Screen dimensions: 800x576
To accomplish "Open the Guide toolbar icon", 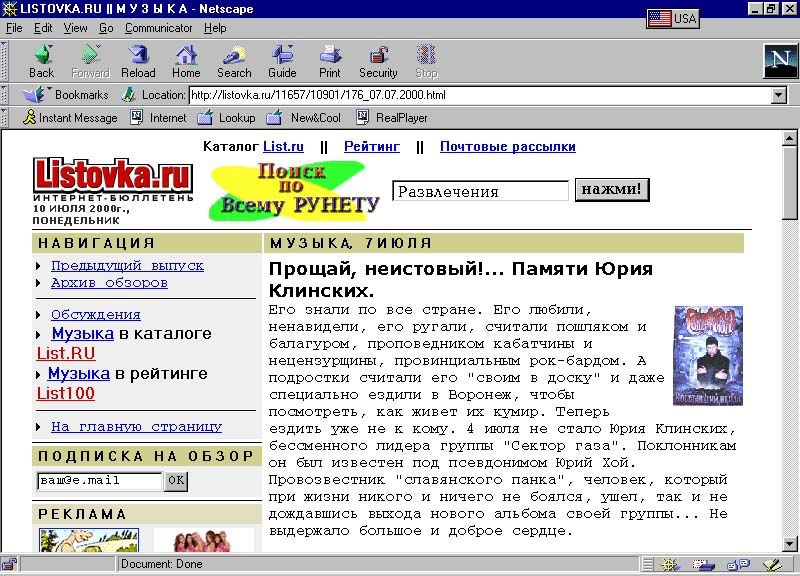I will (282, 61).
